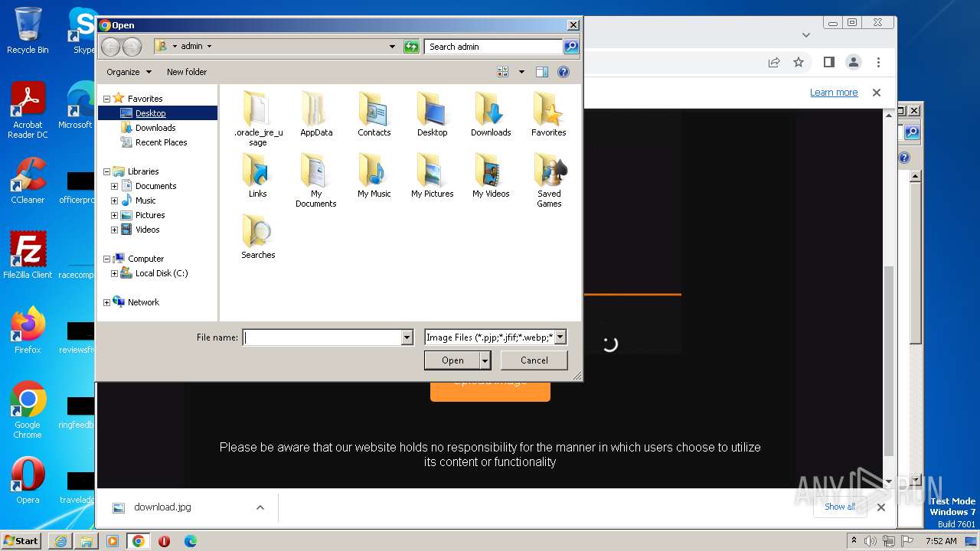Click the dialog Back navigation arrow

(x=111, y=47)
